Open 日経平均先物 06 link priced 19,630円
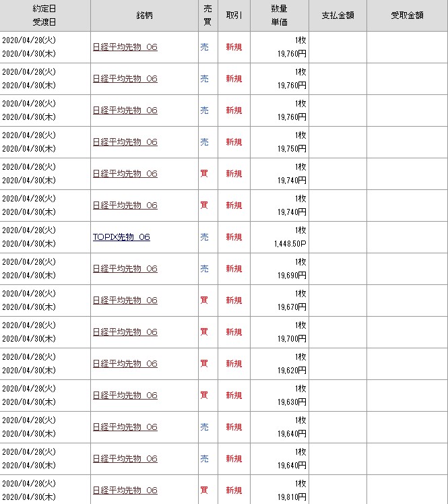This screenshot has height=504, width=448. pyautogui.click(x=125, y=396)
